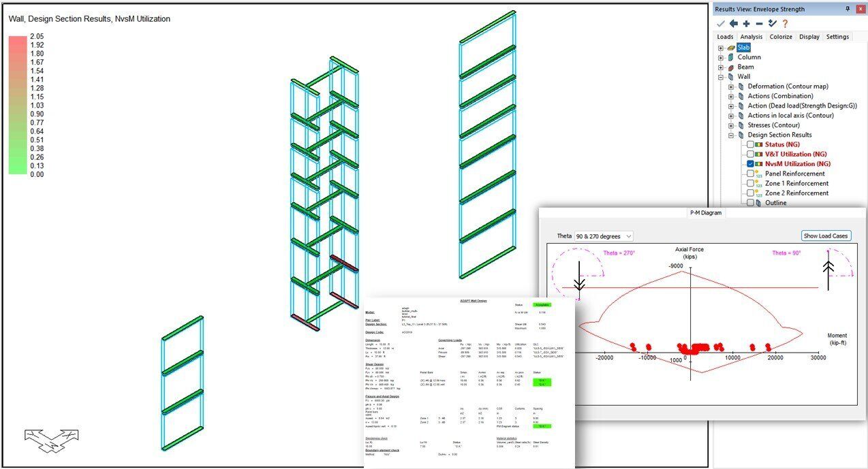This screenshot has width=868, height=469.
Task: Click the Show Load Cases button
Action: [x=825, y=236]
